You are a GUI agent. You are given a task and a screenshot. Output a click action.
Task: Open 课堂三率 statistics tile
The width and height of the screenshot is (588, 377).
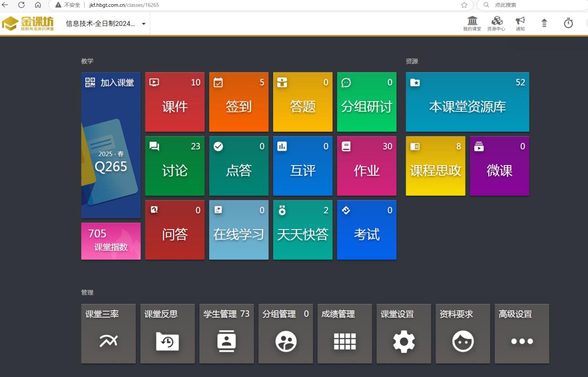point(109,334)
